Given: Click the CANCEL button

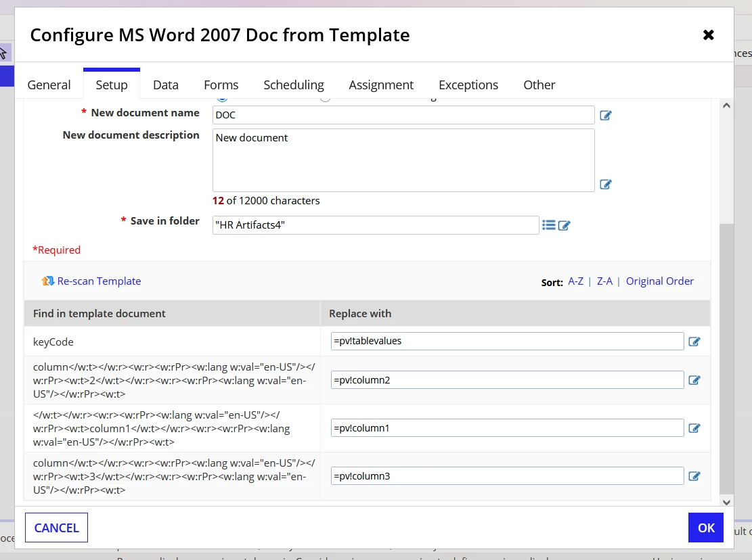Looking at the screenshot, I should (x=57, y=528).
